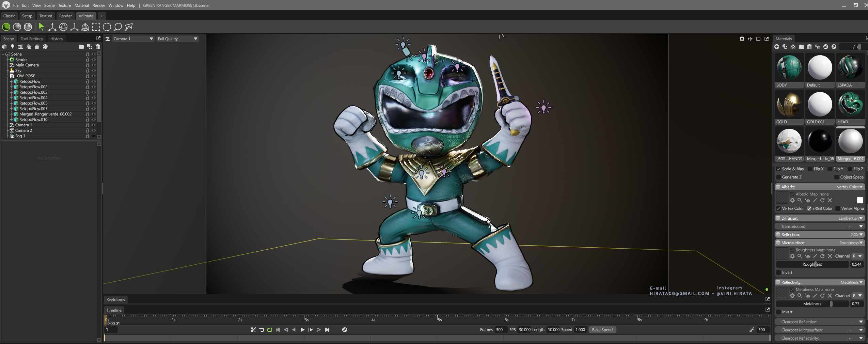This screenshot has width=868, height=344.
Task: Show Fog 1 using its eye icon
Action: tap(94, 136)
